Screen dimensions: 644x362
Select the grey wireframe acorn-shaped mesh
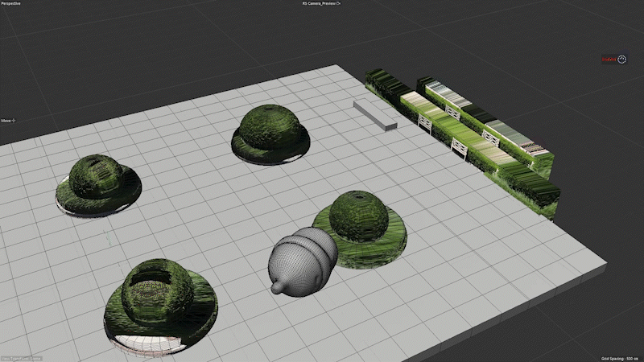pos(302,261)
